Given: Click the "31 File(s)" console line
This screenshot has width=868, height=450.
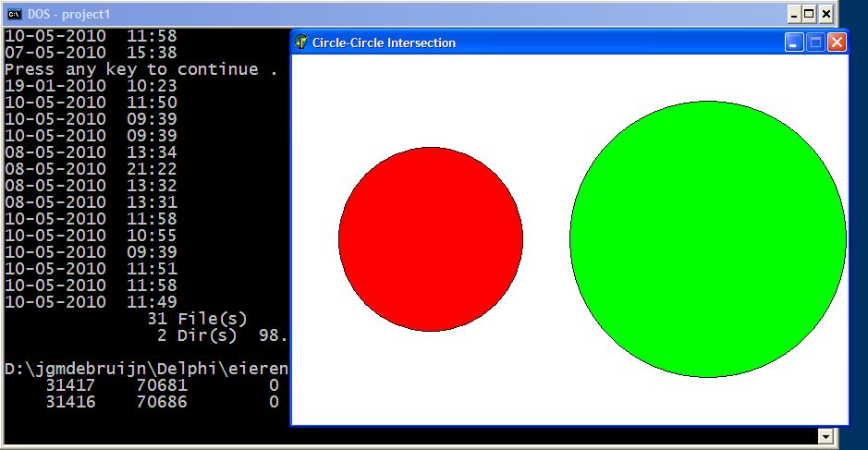Looking at the screenshot, I should 197,319.
